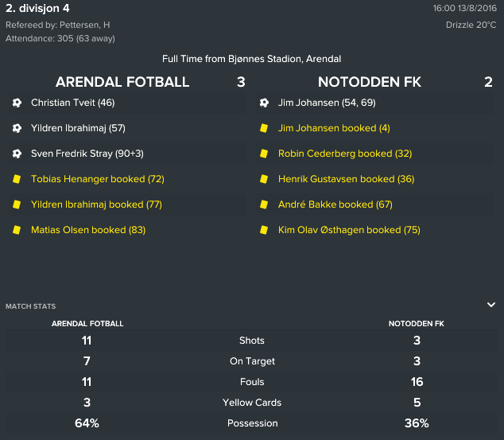This screenshot has width=504, height=440.
Task: Click the yellow card icon for Matias Olsen
Action: click(x=17, y=230)
